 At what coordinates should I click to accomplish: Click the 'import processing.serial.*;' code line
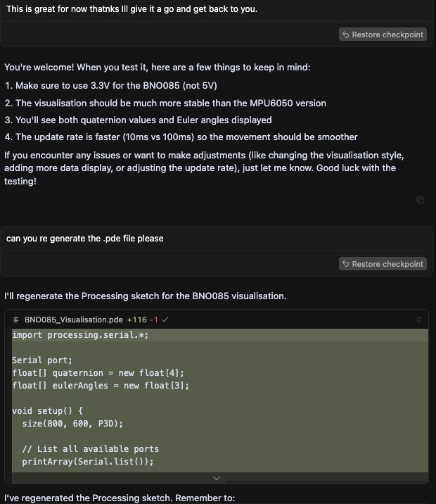click(x=80, y=335)
